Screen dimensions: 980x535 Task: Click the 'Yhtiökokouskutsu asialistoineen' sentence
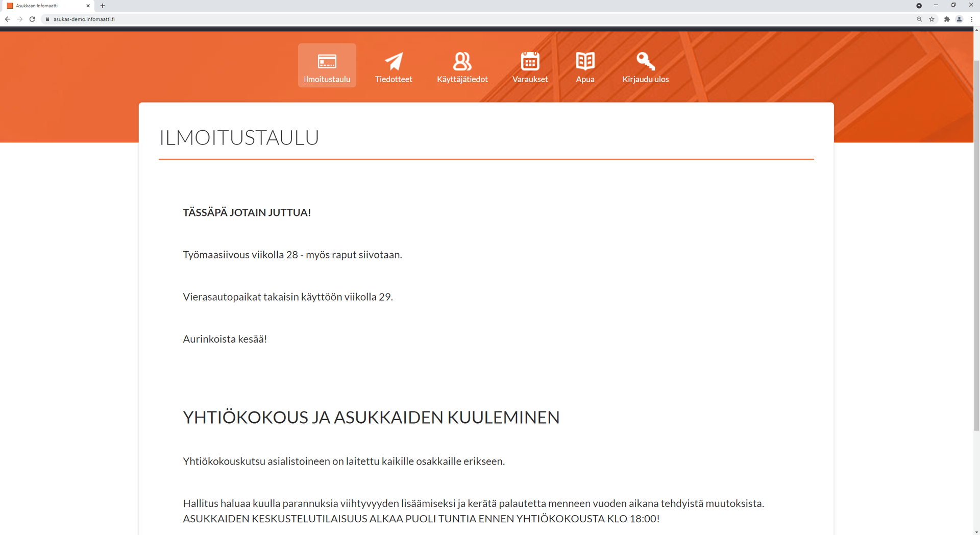[x=344, y=461]
